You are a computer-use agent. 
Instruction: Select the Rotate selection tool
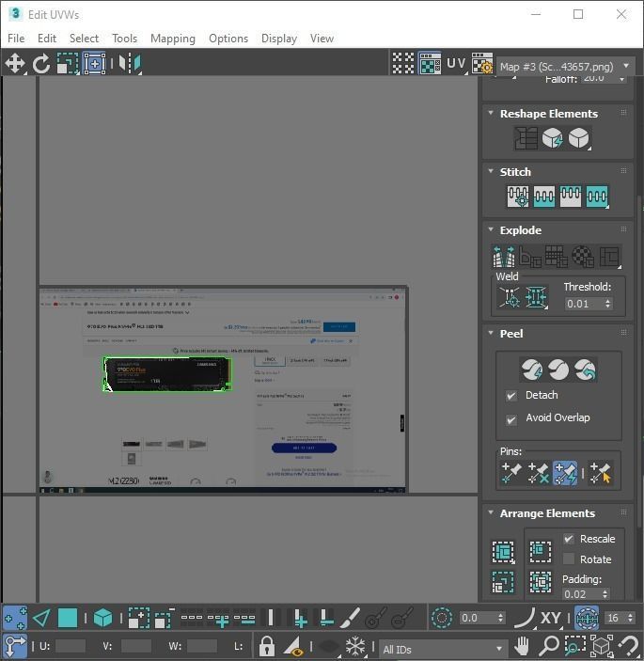[x=40, y=64]
